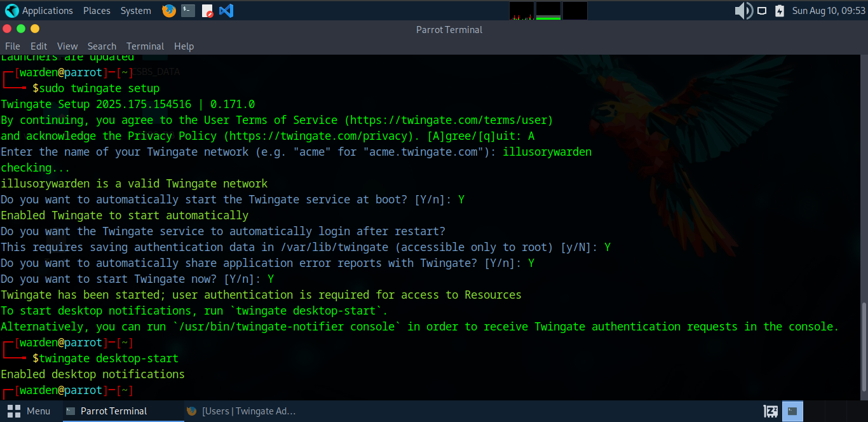Screen dimensions: 868x422
Task: Click the memory usage monitor graph
Action: pyautogui.click(x=548, y=11)
